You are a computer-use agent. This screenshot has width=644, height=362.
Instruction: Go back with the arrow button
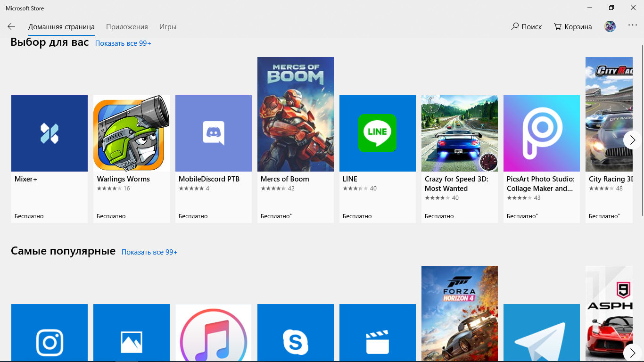[x=11, y=27]
